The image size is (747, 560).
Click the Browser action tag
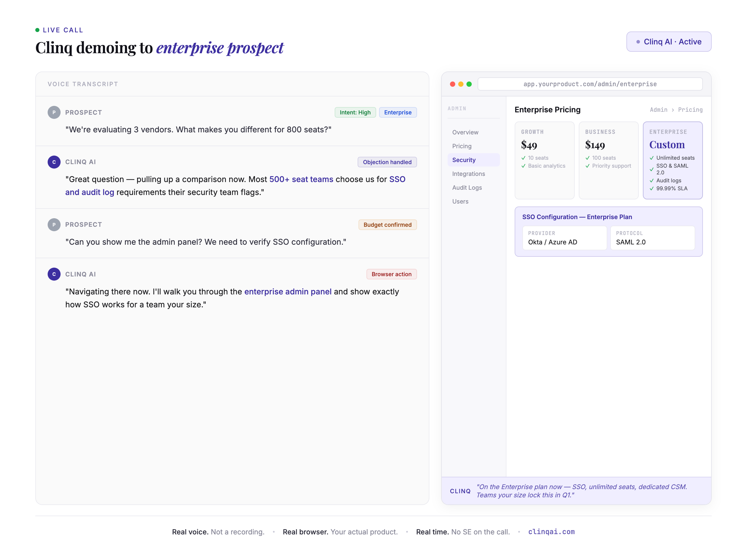[x=391, y=274]
